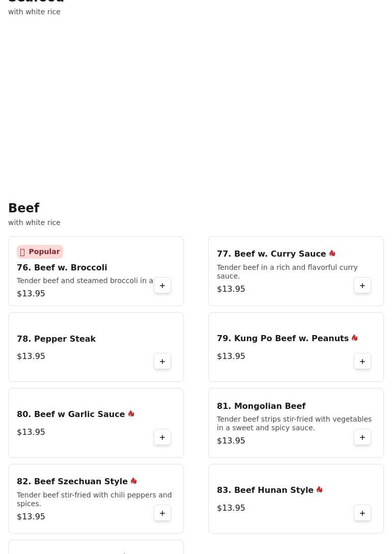Click the Beef section heading

click(x=24, y=208)
